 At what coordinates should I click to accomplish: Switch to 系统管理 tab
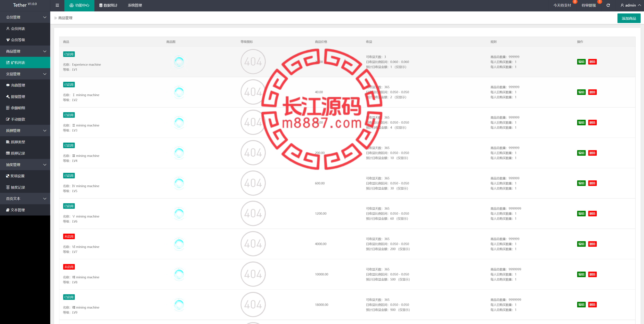135,6
